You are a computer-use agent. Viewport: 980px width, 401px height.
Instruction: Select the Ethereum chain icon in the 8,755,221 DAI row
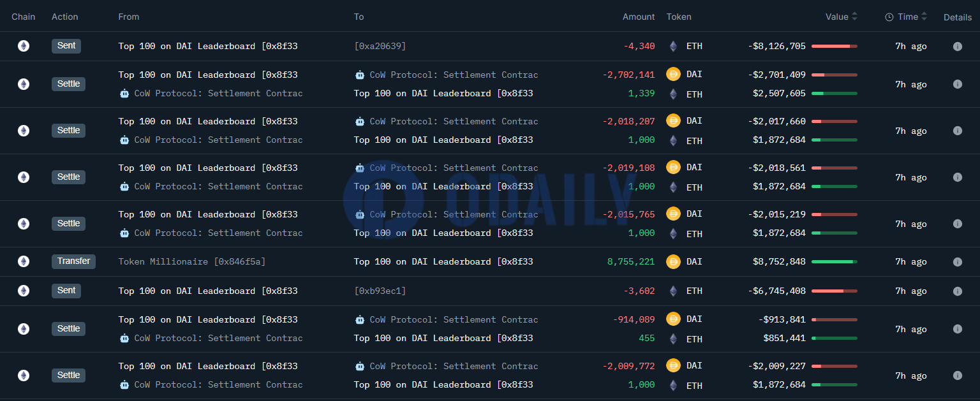[x=24, y=261]
